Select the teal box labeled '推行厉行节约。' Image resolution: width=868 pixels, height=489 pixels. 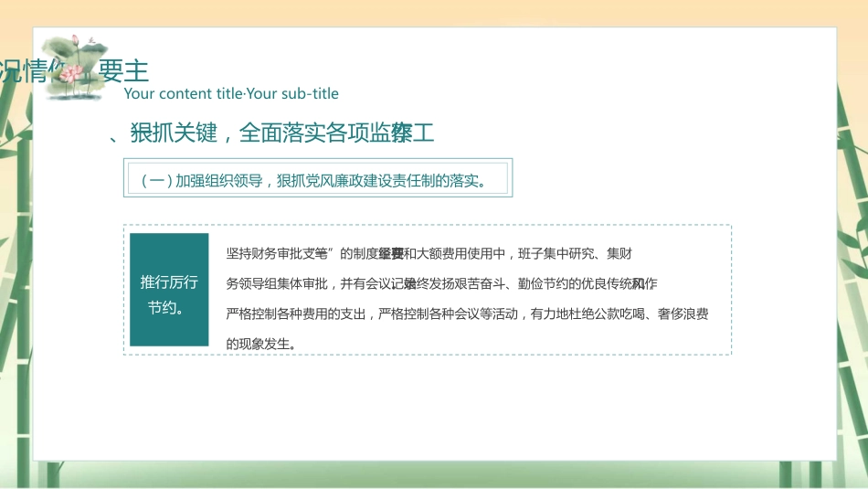point(169,289)
